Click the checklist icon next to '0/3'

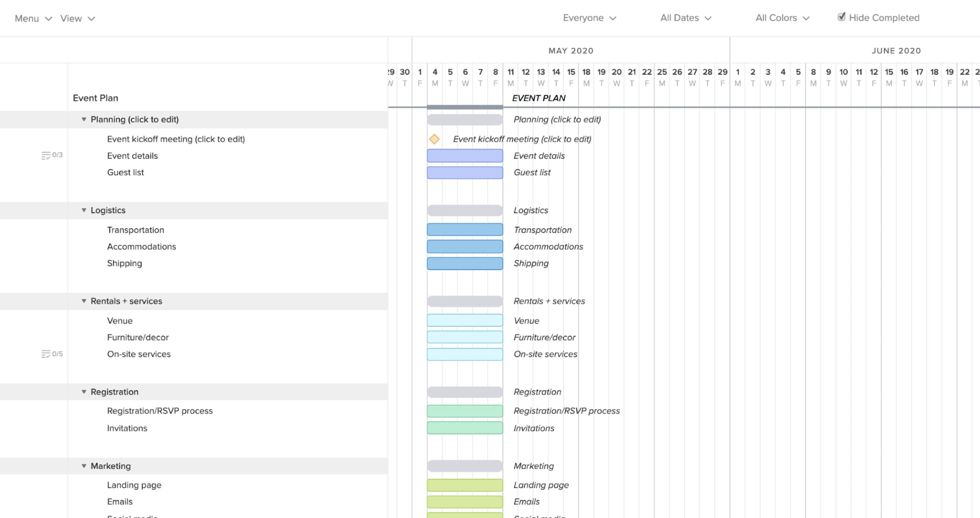click(x=45, y=154)
